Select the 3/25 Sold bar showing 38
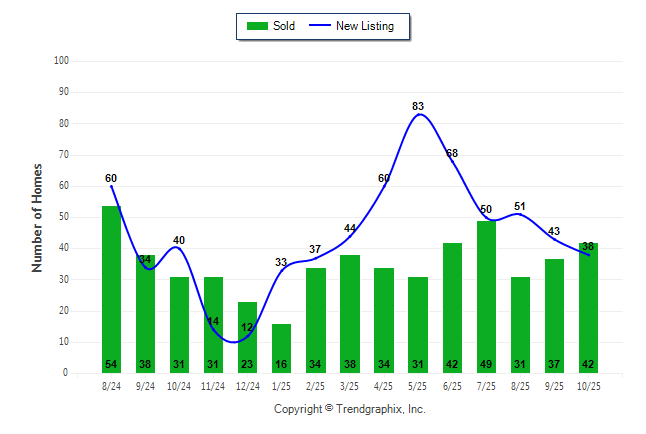 [x=350, y=314]
